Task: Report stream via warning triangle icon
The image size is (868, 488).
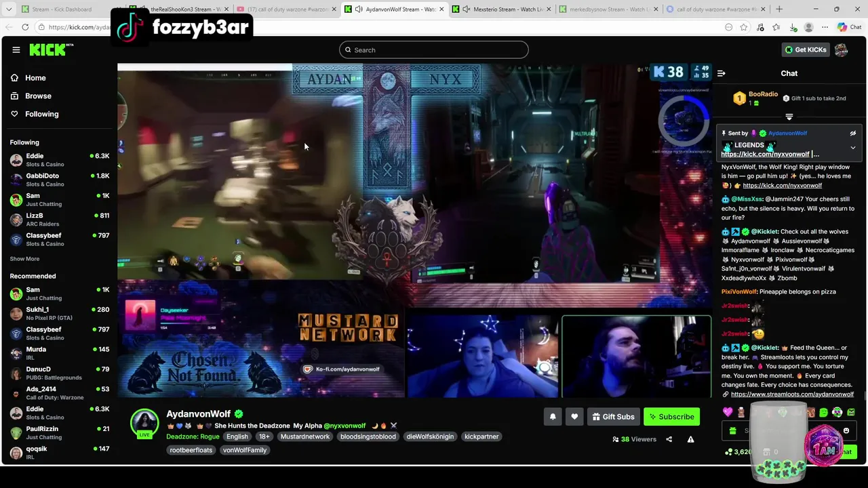Action: tap(690, 439)
